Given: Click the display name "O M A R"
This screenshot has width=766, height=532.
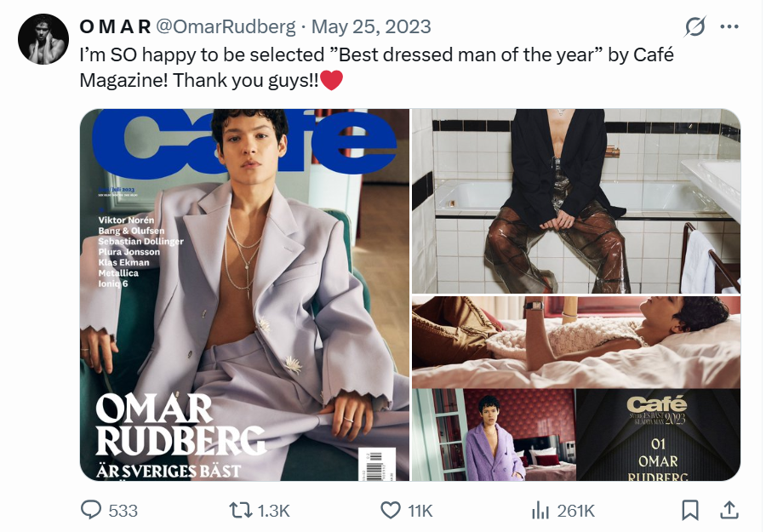Looking at the screenshot, I should (116, 27).
